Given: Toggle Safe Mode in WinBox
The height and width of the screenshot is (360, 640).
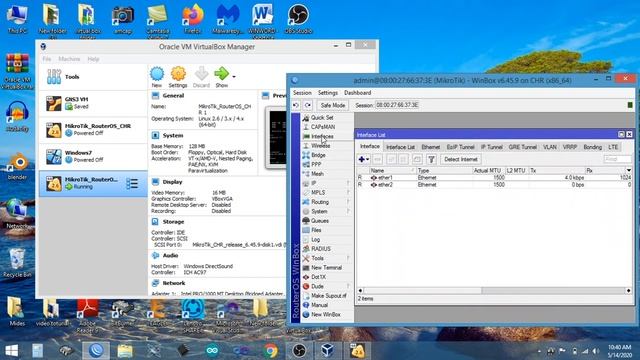Looking at the screenshot, I should click(x=333, y=105).
